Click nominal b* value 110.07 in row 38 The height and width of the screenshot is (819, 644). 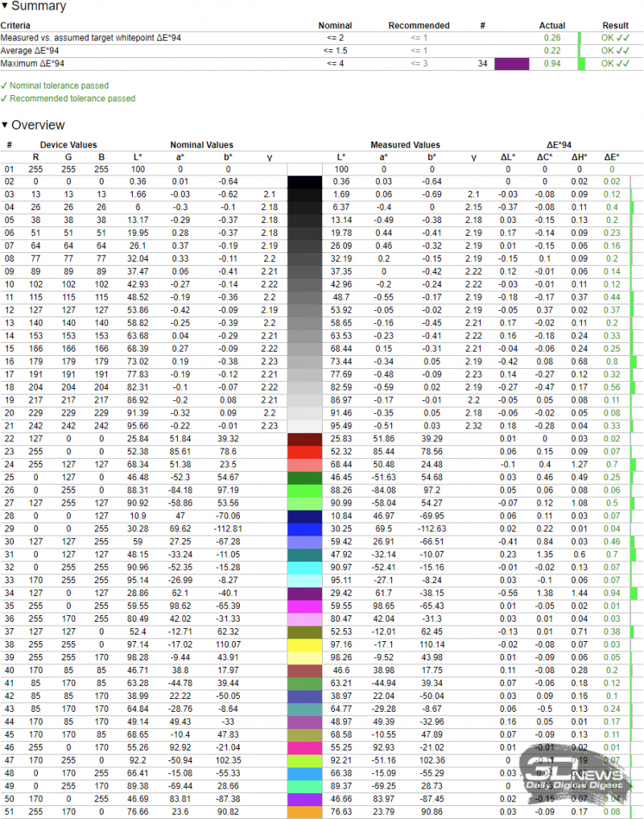pos(229,645)
